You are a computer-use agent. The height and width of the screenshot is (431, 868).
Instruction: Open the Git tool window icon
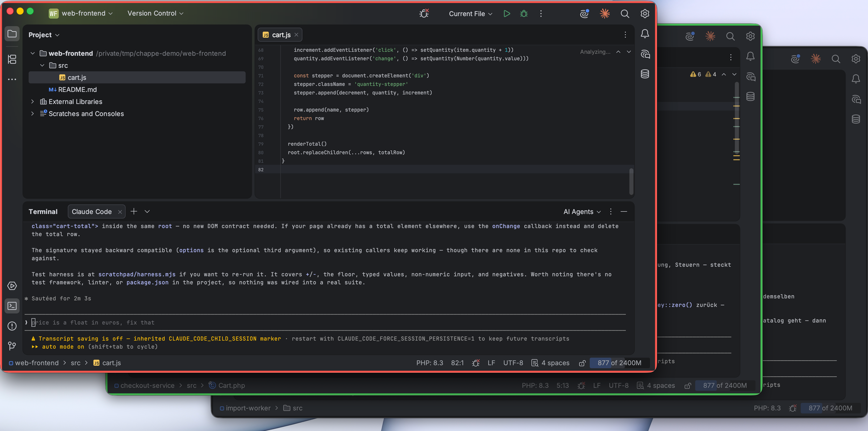12,346
